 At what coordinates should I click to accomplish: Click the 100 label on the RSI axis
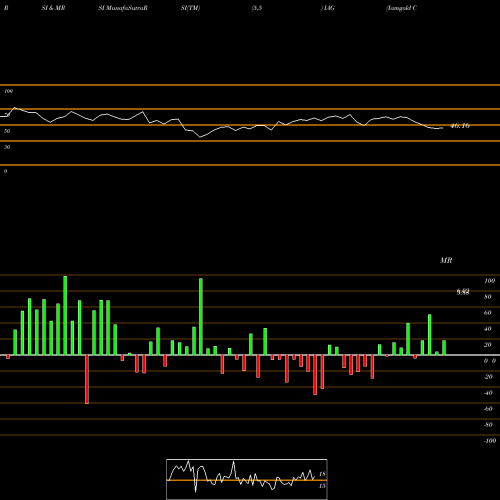[8, 91]
